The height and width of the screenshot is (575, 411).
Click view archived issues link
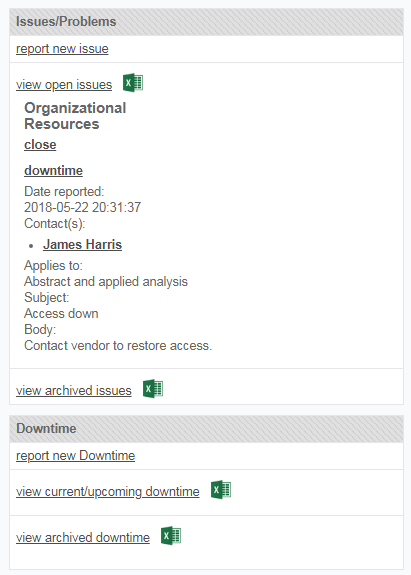74,391
